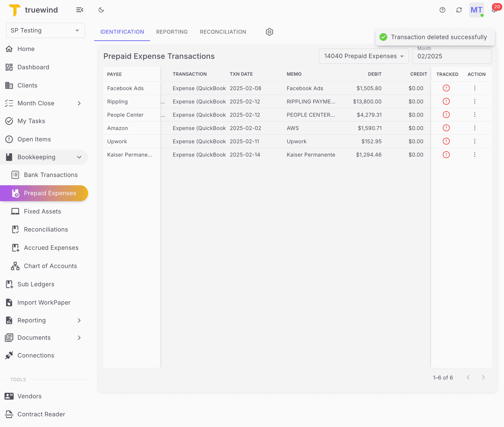Collapse the sidebar using the menu toggle
The width and height of the screenshot is (504, 427).
click(x=80, y=10)
